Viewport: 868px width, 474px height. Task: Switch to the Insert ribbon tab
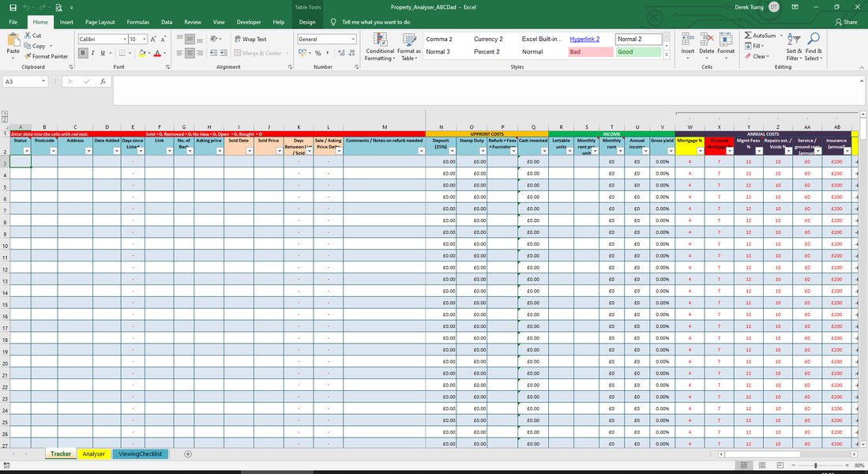point(66,22)
